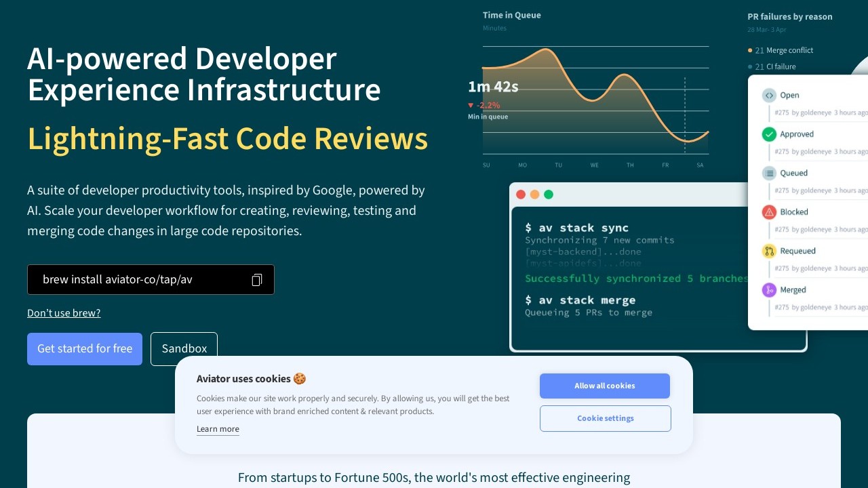Click the copy icon in brew command box
This screenshot has width=868, height=488.
point(256,280)
